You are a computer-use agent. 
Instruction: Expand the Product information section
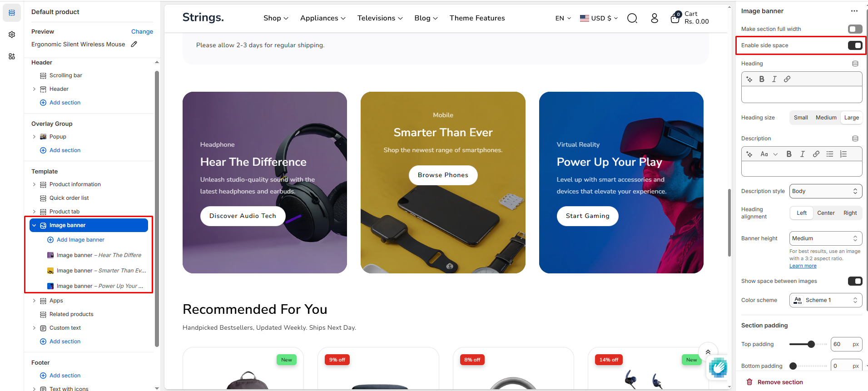(x=34, y=184)
